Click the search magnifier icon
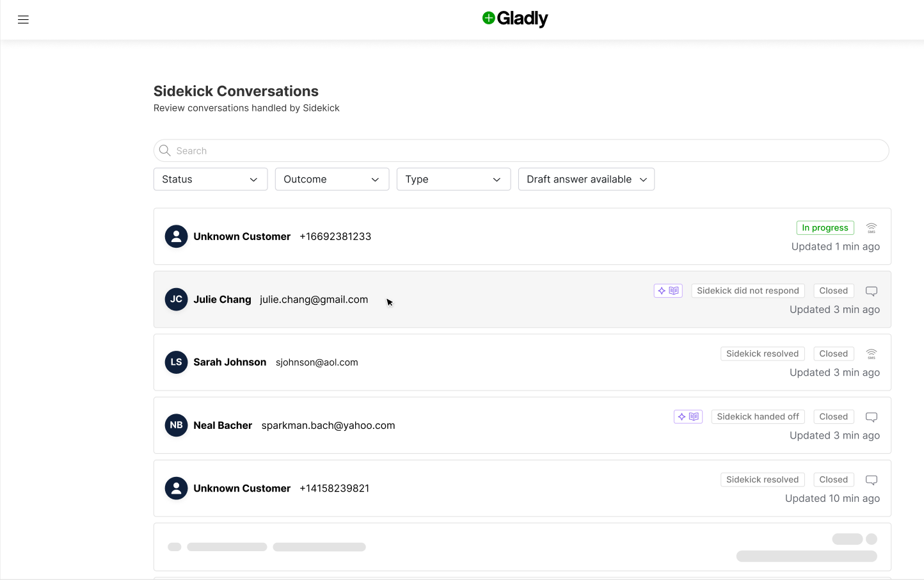The image size is (924, 580). (x=164, y=150)
